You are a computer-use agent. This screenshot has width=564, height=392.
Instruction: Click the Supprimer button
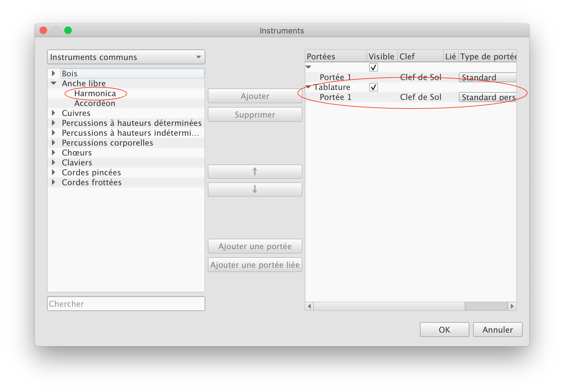coord(255,115)
